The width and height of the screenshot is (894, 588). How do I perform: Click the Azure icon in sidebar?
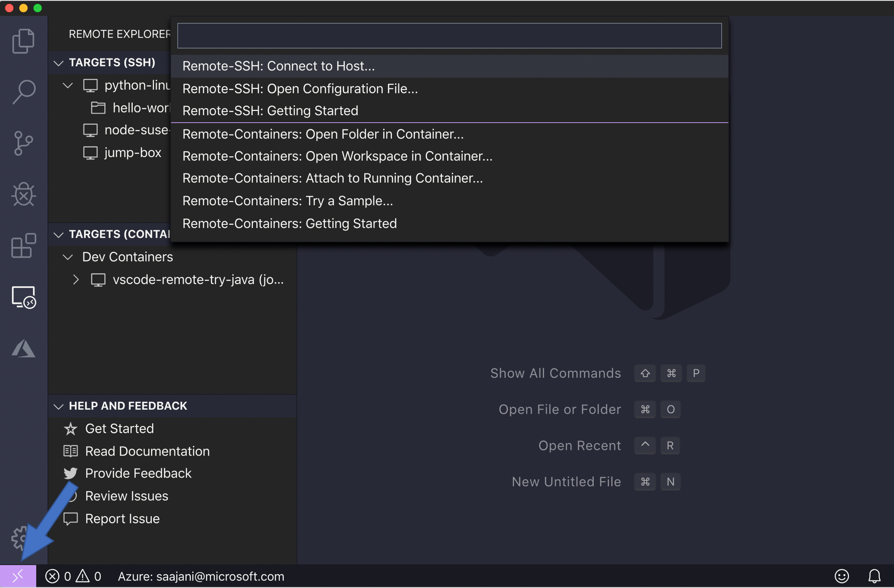pos(22,348)
